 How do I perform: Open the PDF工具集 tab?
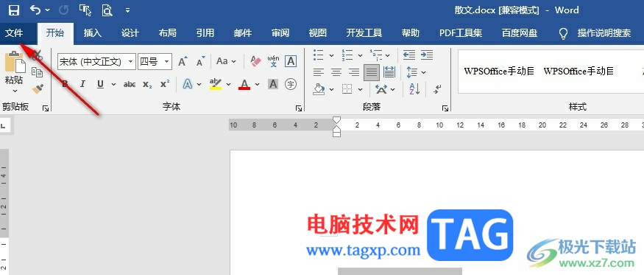(461, 33)
